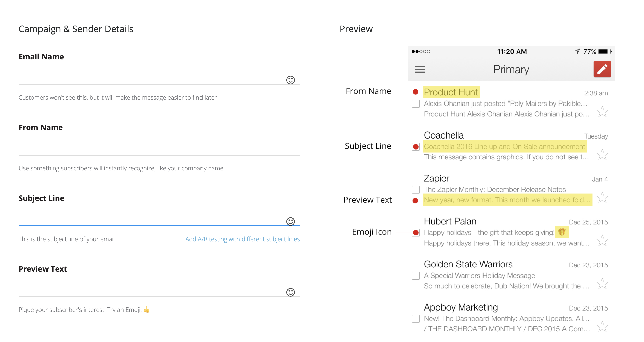Screen dimensions: 644x342
Task: Star the Coachella email
Action: 602,155
